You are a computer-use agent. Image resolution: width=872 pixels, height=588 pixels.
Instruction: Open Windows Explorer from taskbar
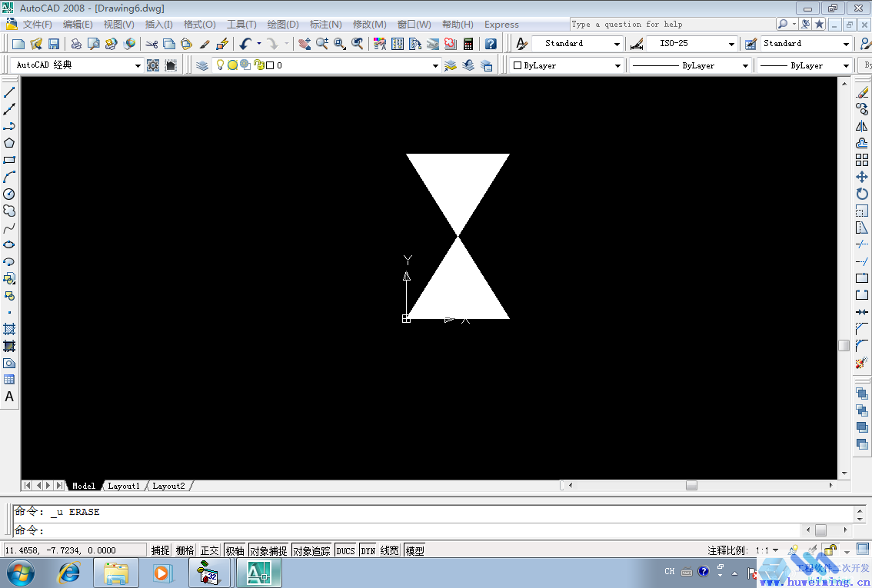click(x=115, y=573)
